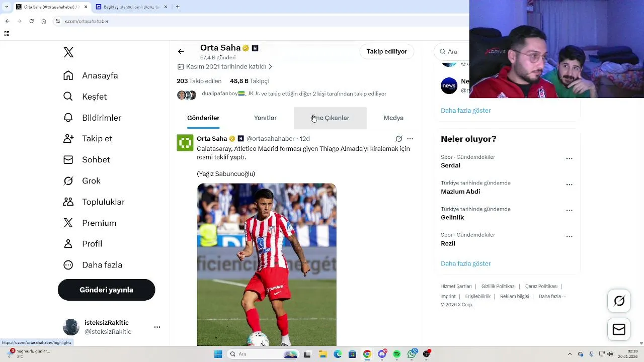The height and width of the screenshot is (362, 644).
Task: Open Profil page
Action: pyautogui.click(x=83, y=244)
